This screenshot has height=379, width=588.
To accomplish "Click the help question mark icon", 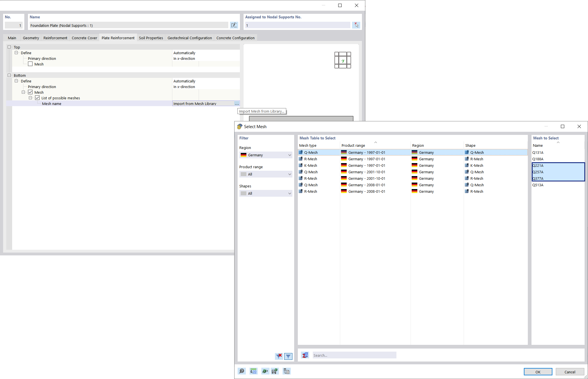I will pyautogui.click(x=242, y=371).
